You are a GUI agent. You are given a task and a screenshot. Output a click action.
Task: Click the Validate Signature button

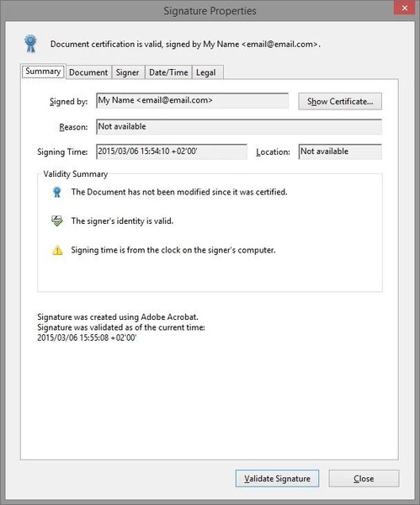277,479
